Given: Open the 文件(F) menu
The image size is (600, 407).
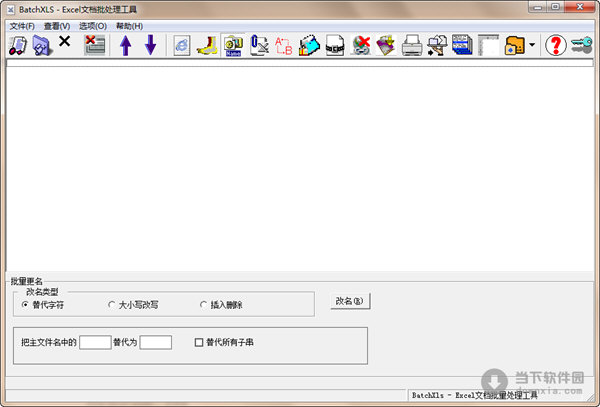Looking at the screenshot, I should (22, 26).
